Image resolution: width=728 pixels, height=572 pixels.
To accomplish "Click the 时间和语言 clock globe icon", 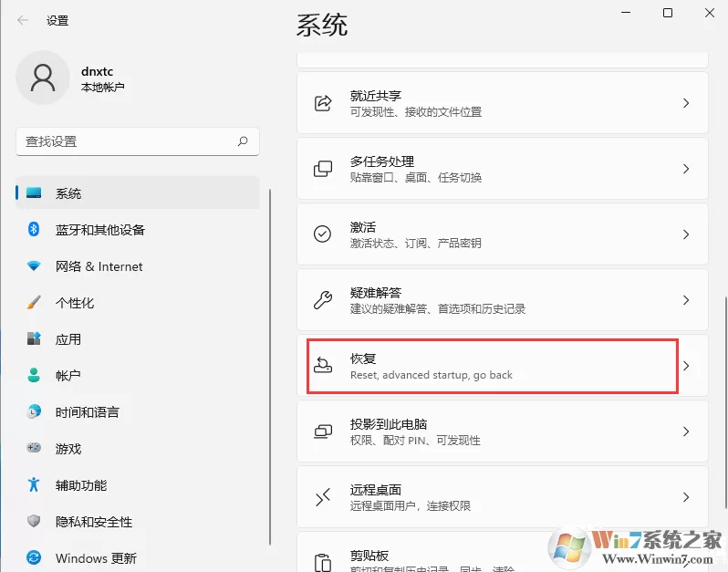I will point(34,411).
